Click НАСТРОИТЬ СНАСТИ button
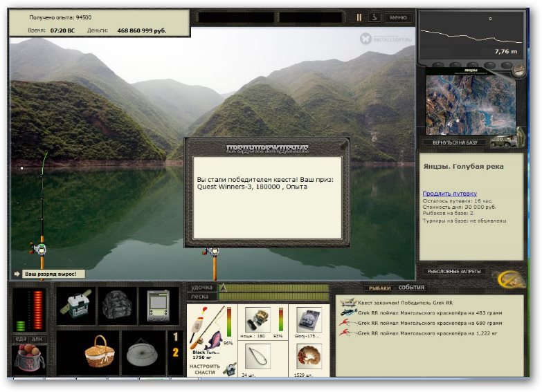The width and height of the screenshot is (542, 392). click(205, 369)
